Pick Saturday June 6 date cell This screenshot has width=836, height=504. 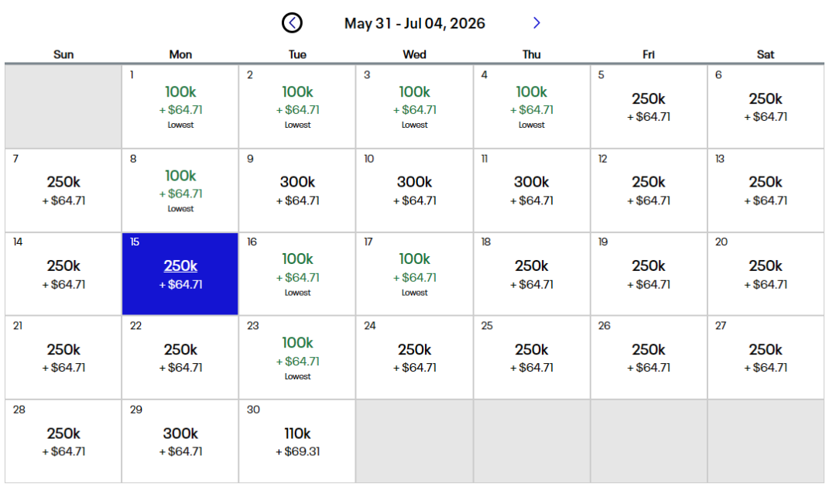pyautogui.click(x=766, y=106)
